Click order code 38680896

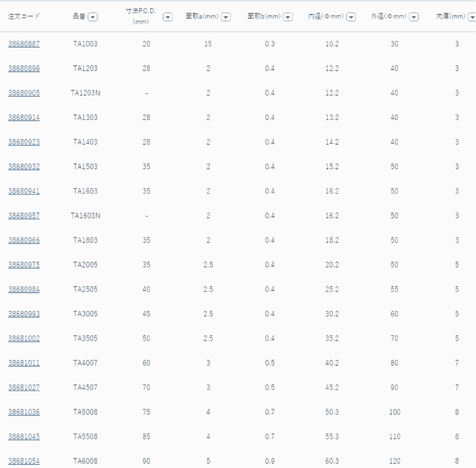pyautogui.click(x=24, y=69)
